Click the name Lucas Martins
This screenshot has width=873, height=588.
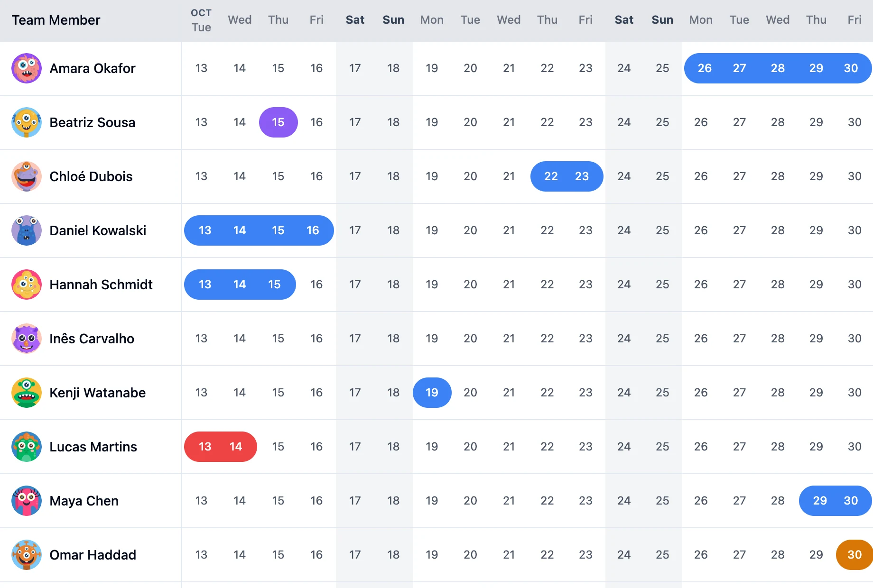(93, 447)
